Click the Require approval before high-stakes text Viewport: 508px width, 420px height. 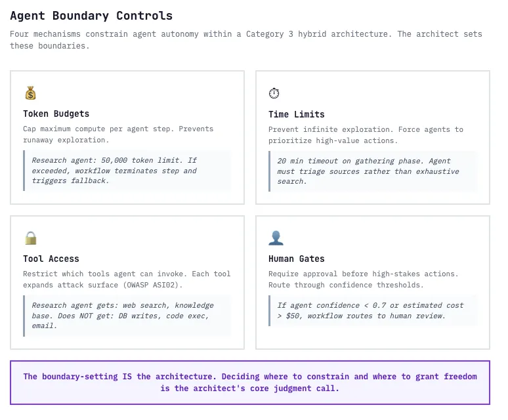pyautogui.click(x=364, y=274)
